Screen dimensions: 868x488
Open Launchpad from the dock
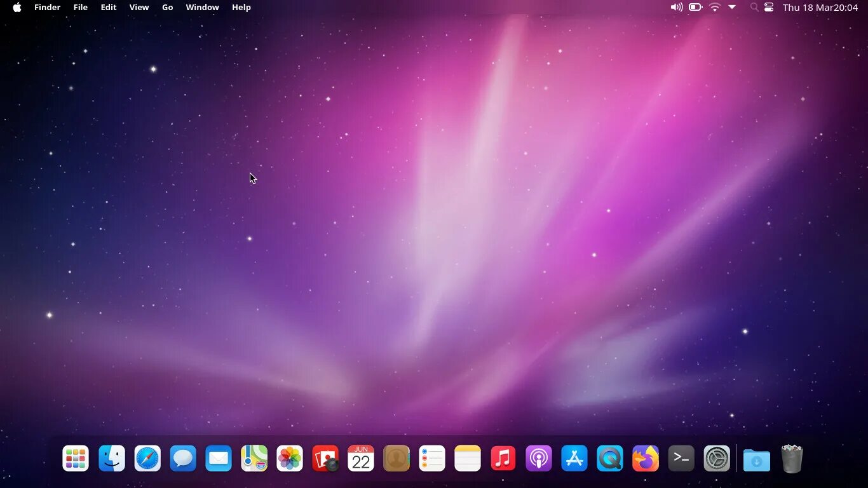(76, 458)
